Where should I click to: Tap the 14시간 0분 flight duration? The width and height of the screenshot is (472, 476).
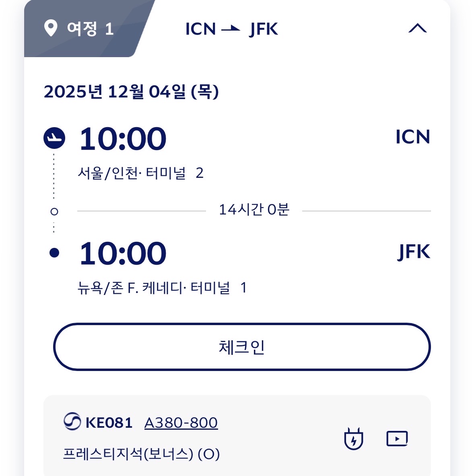254,210
